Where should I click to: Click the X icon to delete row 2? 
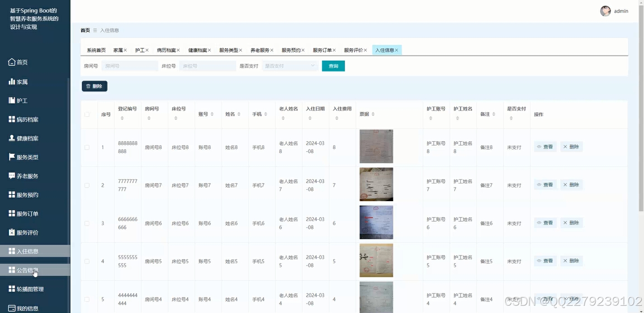564,184
